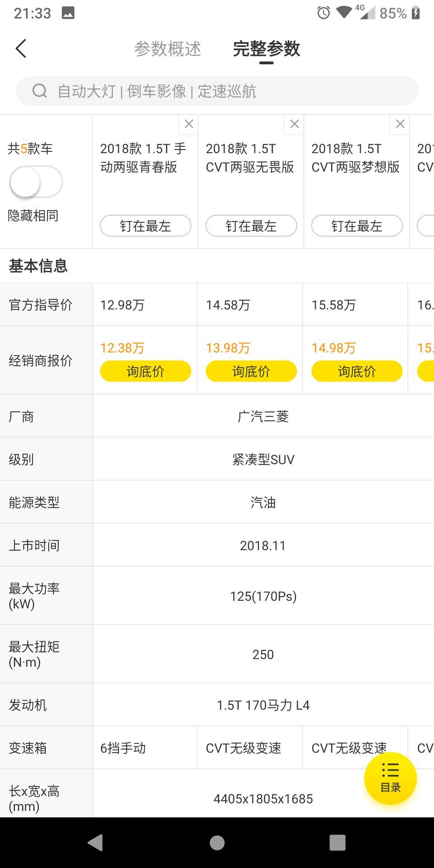Pin CVT两驱梦想版 to the left
The height and width of the screenshot is (868, 434).
[x=357, y=226]
